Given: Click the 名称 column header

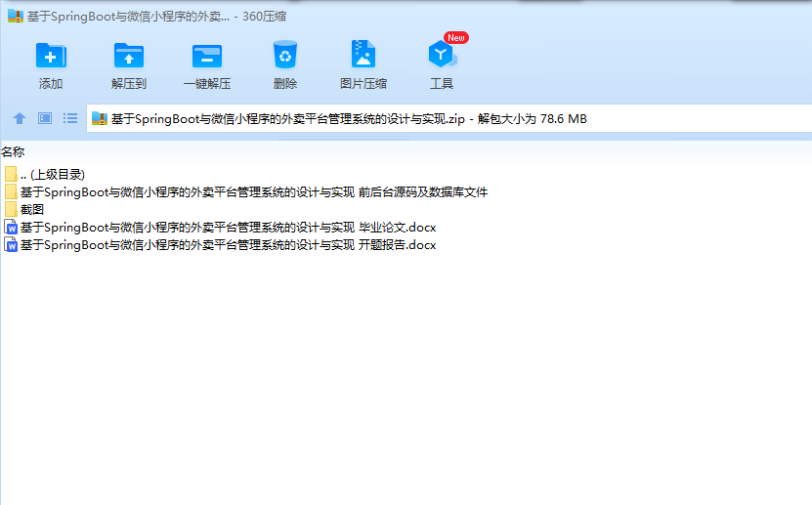Looking at the screenshot, I should coord(13,152).
